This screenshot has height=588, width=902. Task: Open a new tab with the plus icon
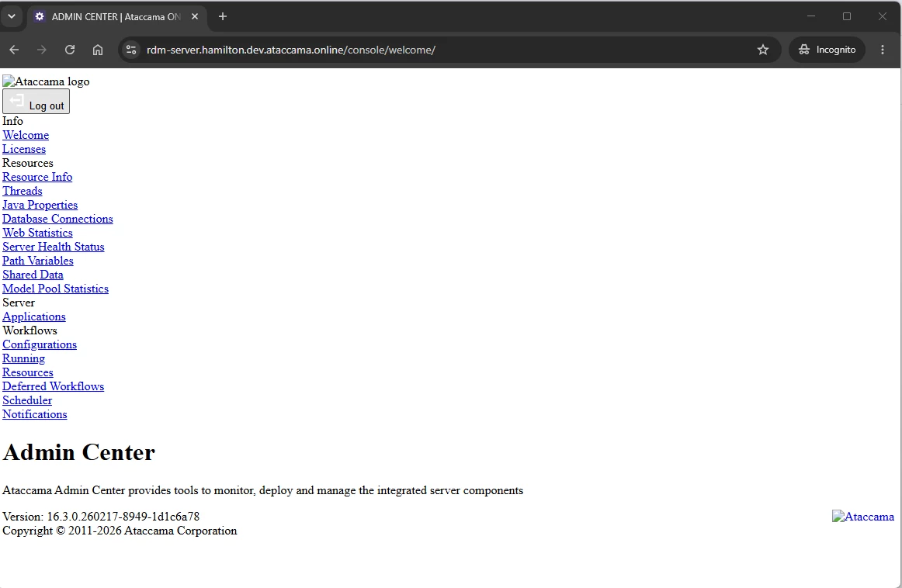223,16
